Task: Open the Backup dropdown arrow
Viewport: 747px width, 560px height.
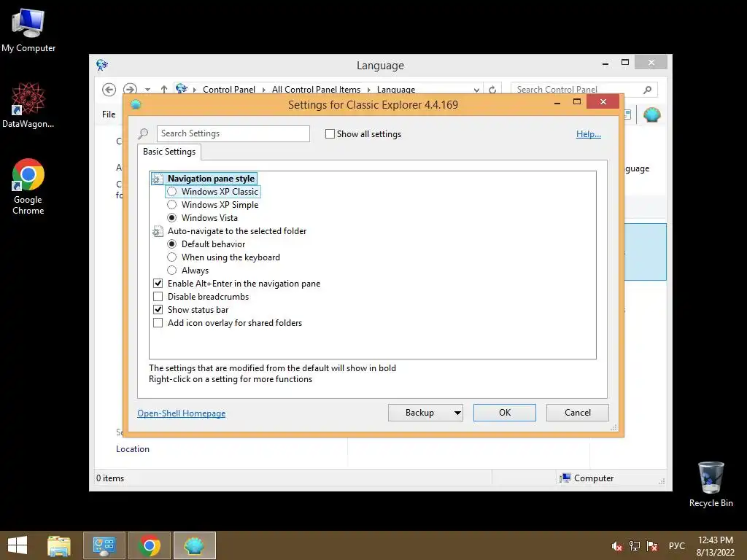Action: (457, 413)
